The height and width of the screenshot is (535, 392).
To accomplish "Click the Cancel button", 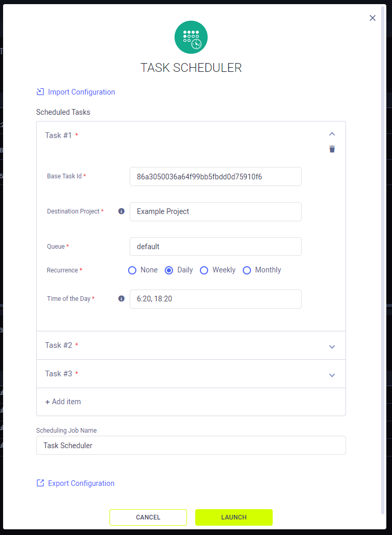I will (x=148, y=517).
